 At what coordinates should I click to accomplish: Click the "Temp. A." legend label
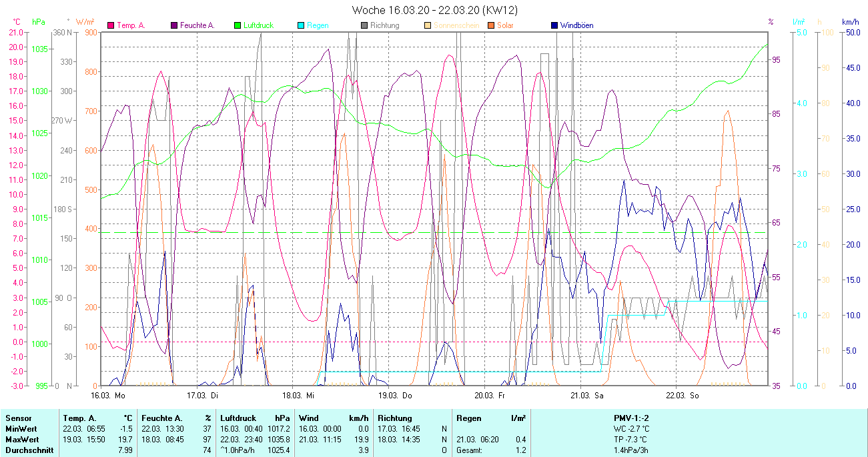pos(131,25)
